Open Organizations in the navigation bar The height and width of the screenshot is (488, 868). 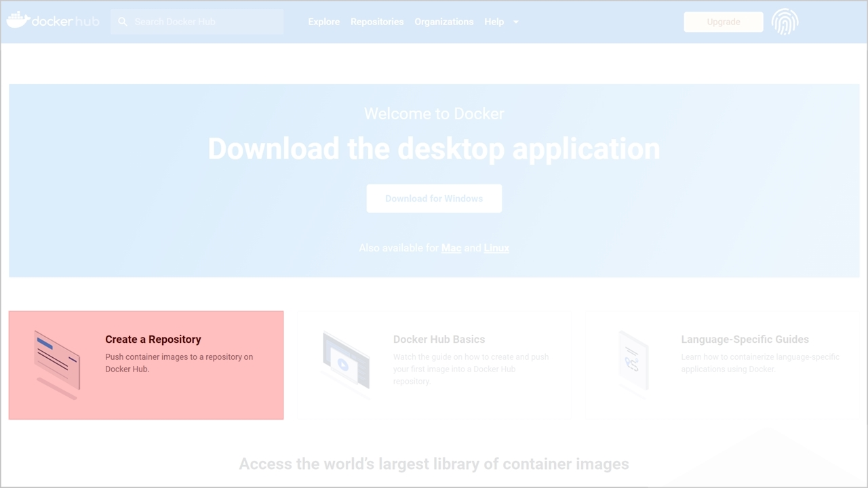pyautogui.click(x=444, y=22)
